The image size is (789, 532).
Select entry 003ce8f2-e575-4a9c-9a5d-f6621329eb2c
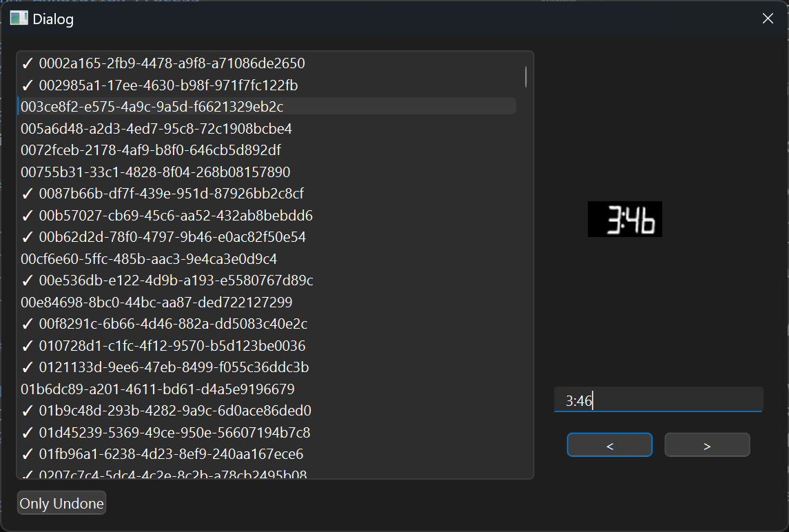[267, 107]
